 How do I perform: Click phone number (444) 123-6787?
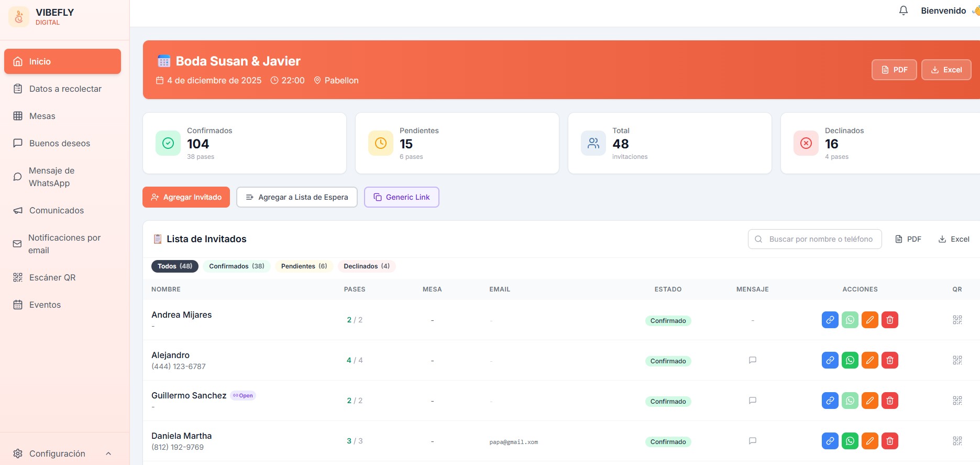179,366
